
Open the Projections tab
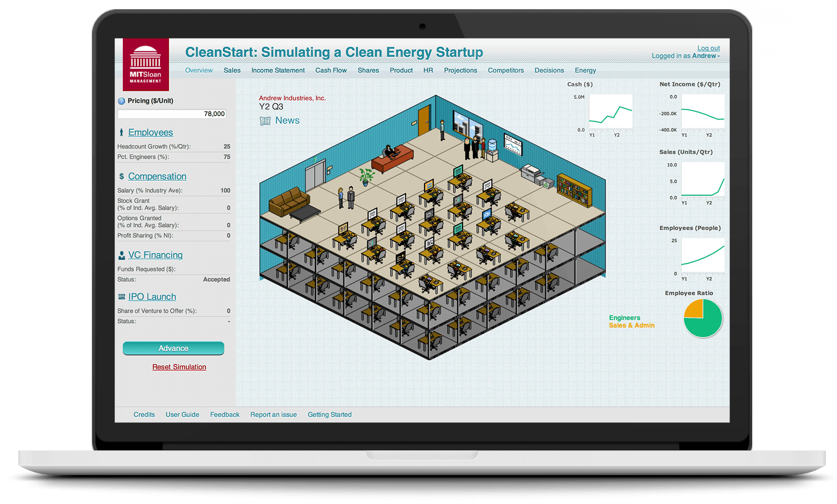point(461,70)
